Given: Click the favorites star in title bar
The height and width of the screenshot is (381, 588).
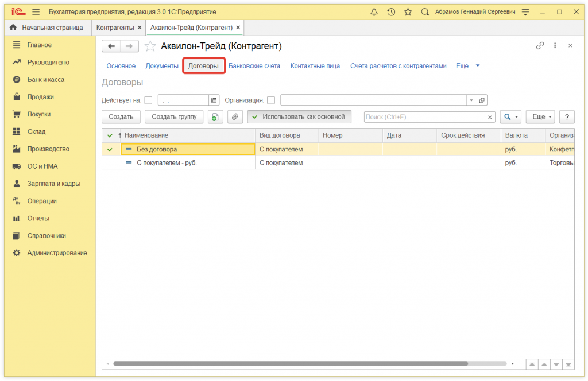Looking at the screenshot, I should pyautogui.click(x=408, y=11).
